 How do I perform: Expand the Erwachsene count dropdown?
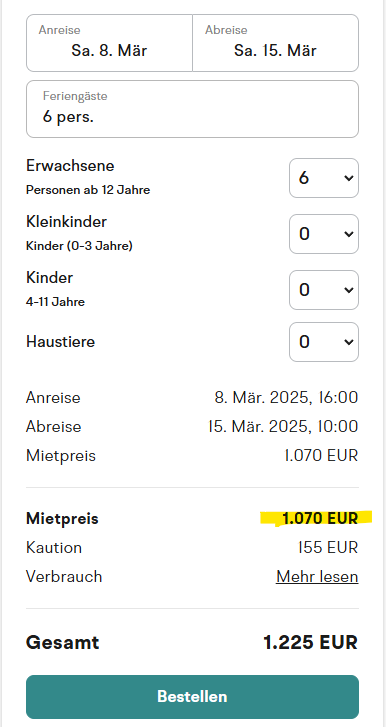coord(324,178)
